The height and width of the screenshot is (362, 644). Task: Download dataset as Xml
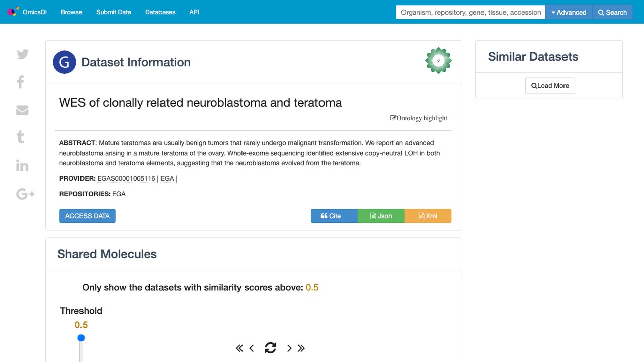pos(428,216)
